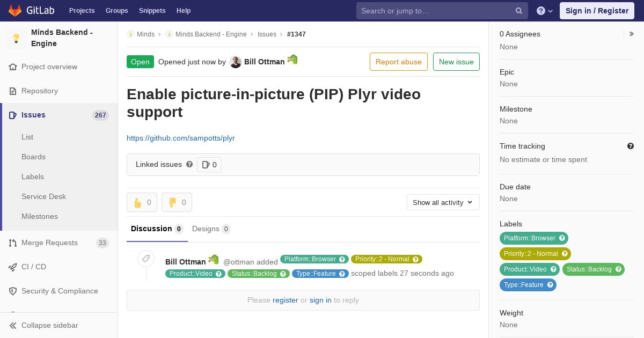Viewport: 644px width, 338px height.
Task: Open the help question mark menu
Action: 545,11
